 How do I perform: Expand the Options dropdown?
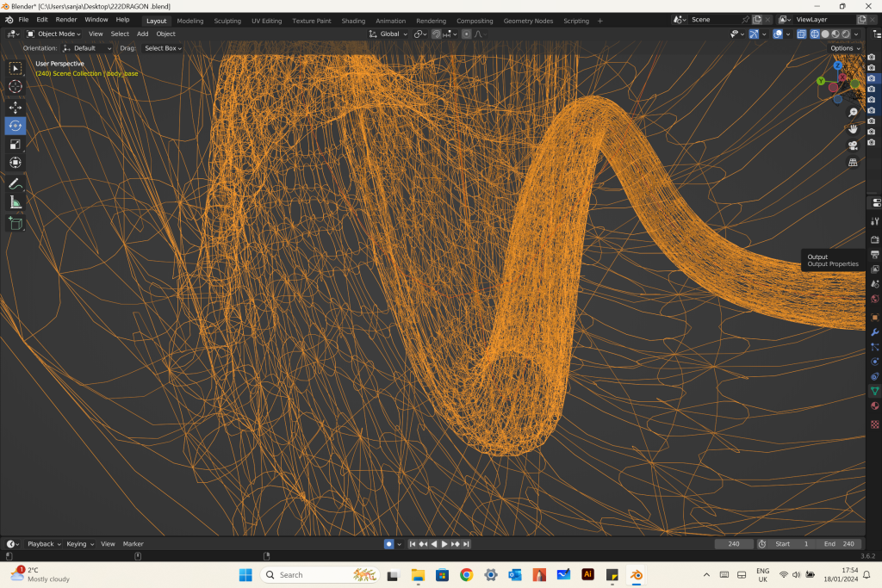tap(846, 48)
